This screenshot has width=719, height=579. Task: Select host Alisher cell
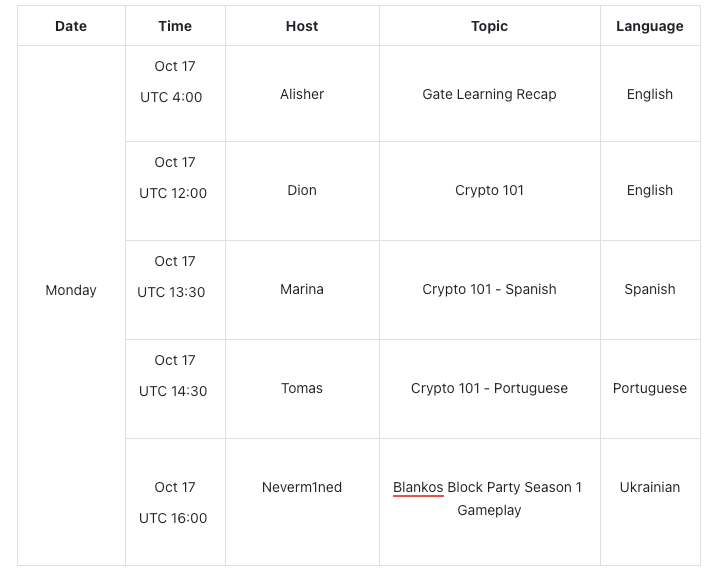302,94
